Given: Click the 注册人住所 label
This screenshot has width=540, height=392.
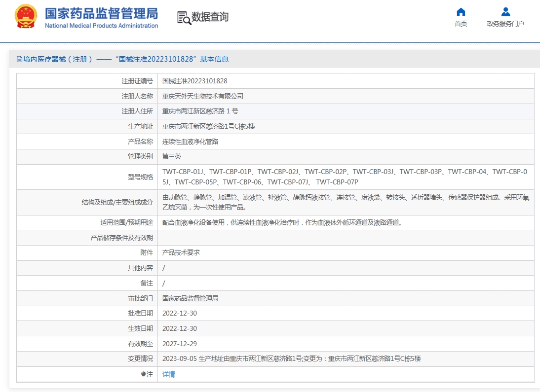Looking at the screenshot, I should click(x=137, y=111).
